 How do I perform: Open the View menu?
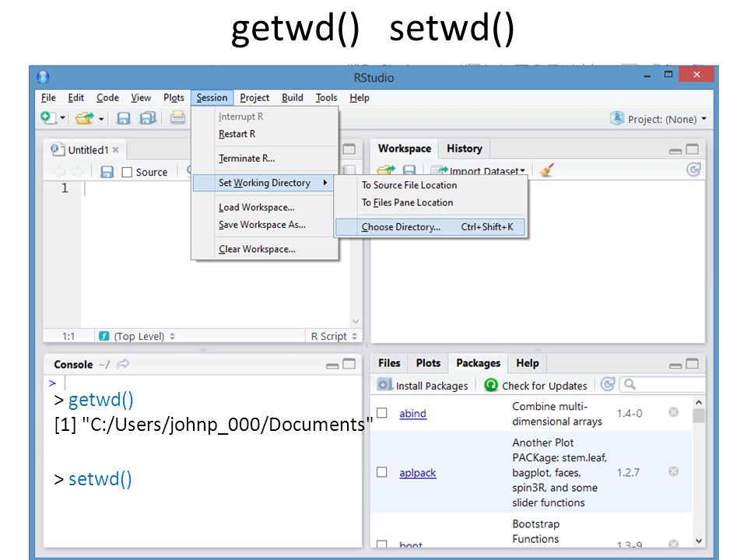click(141, 98)
